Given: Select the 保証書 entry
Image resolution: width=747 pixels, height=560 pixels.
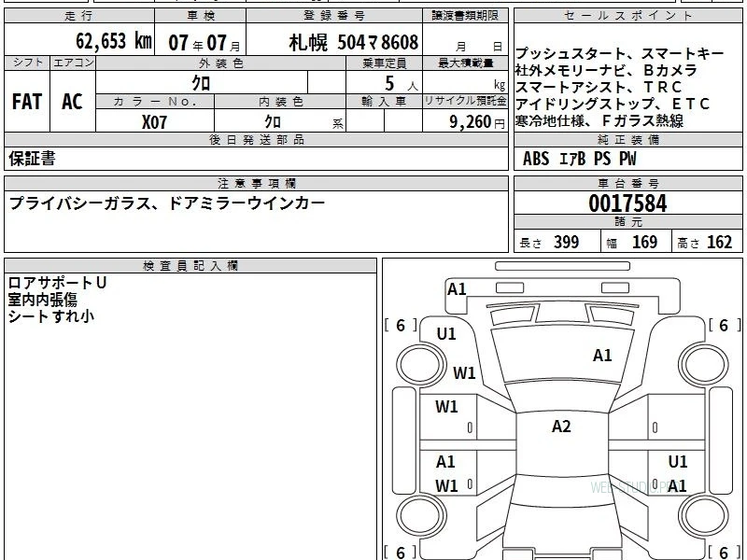Looking at the screenshot, I should coord(32,159).
